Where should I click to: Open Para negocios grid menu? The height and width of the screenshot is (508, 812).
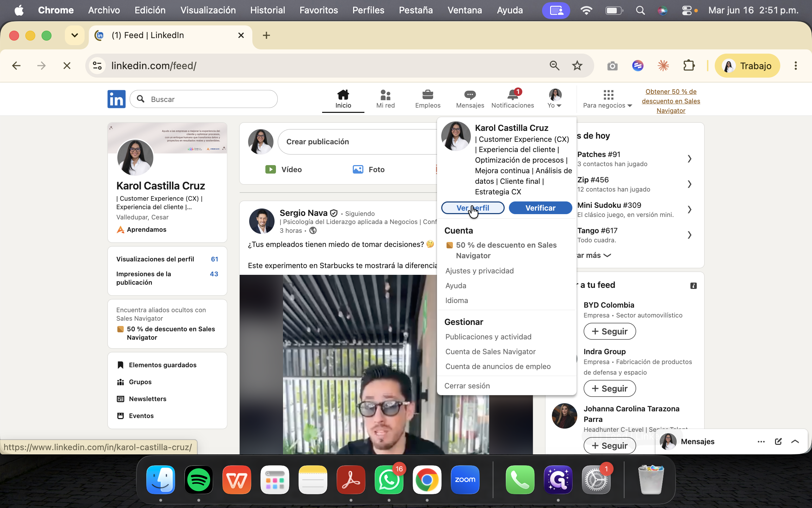[608, 99]
